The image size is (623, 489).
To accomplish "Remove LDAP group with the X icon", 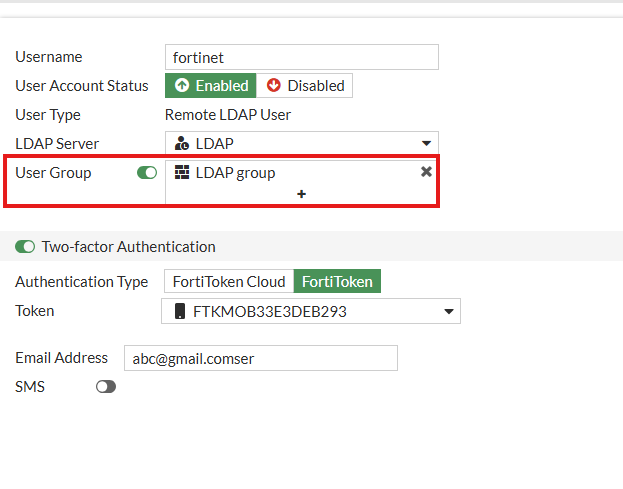I will click(426, 172).
